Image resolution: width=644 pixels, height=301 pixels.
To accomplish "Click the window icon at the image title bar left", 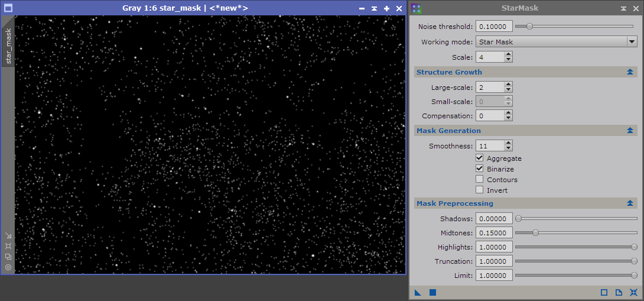I will (x=8, y=8).
